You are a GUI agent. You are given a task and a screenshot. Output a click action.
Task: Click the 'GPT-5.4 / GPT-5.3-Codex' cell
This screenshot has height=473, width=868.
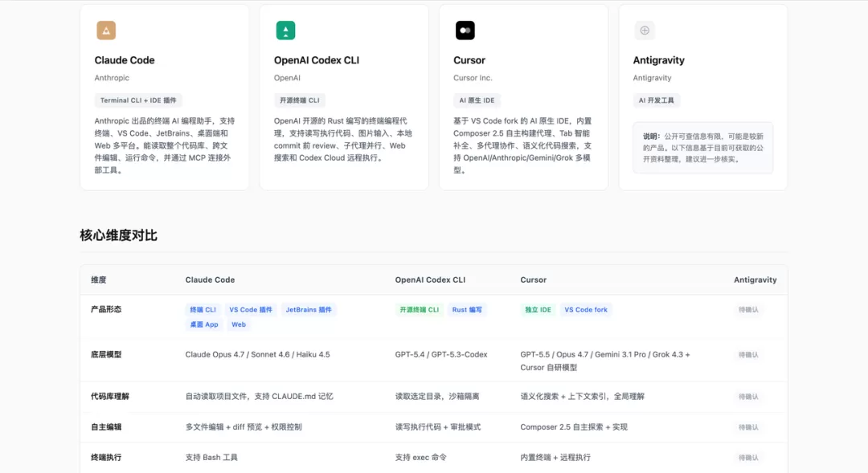pos(441,355)
